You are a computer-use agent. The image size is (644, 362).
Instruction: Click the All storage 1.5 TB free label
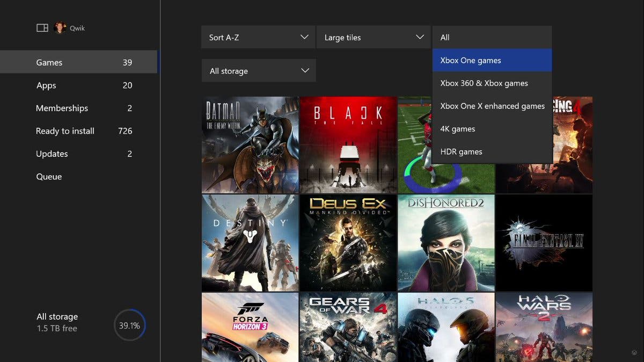57,322
